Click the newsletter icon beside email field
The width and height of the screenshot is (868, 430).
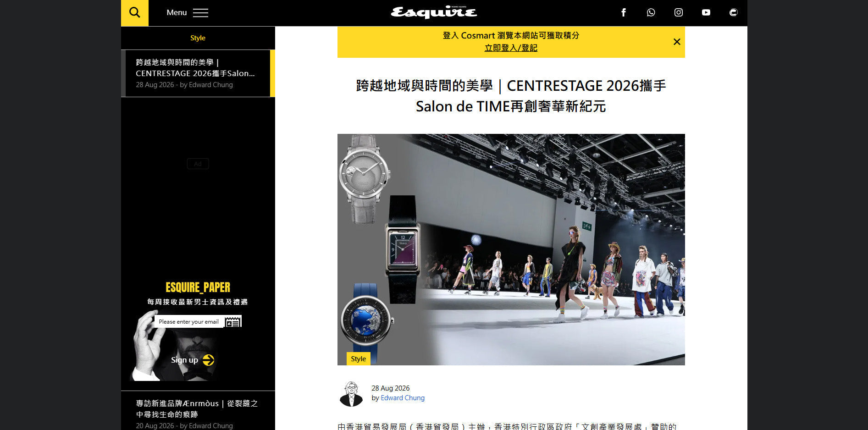click(233, 322)
